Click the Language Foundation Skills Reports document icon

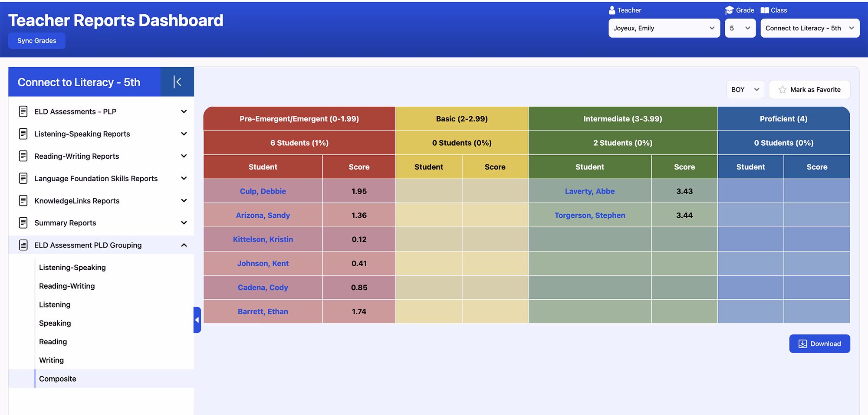point(23,178)
